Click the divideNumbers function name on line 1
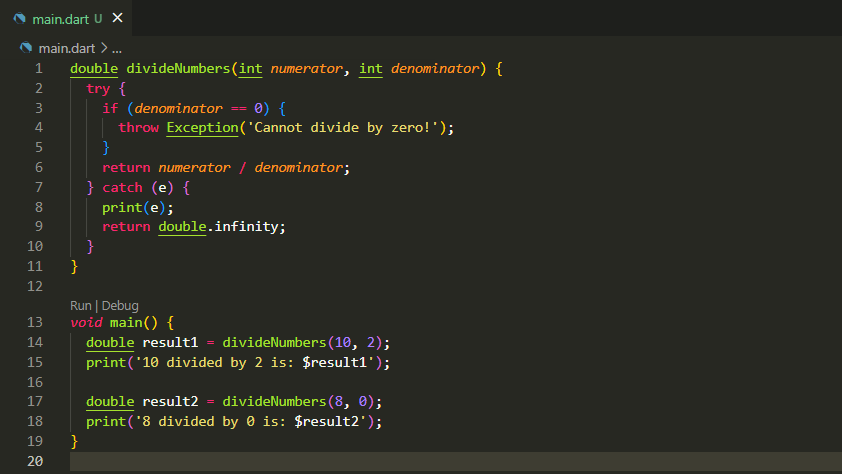The width and height of the screenshot is (842, 474). click(178, 69)
